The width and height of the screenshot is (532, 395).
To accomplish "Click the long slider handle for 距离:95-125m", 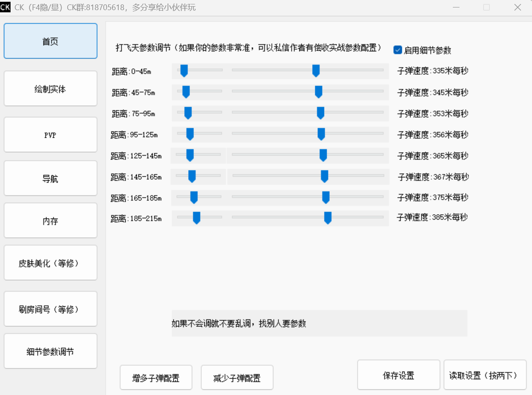I will point(321,134).
